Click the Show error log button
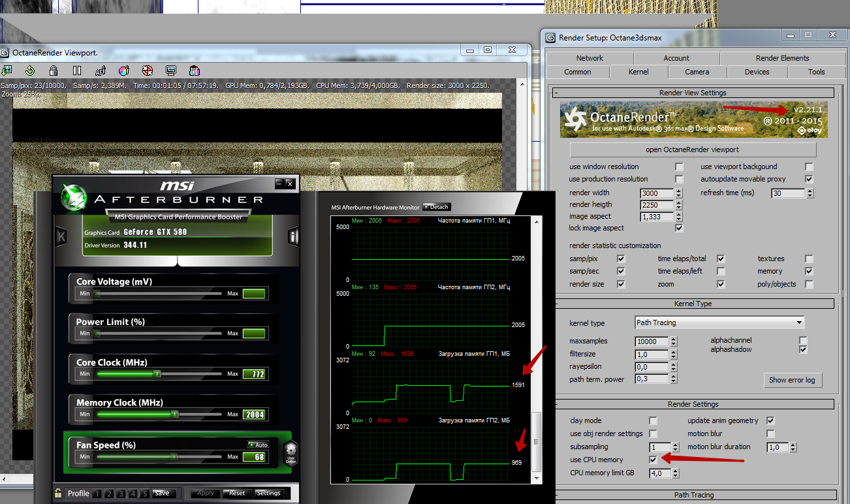Viewport: 850px width, 504px height. [x=792, y=380]
